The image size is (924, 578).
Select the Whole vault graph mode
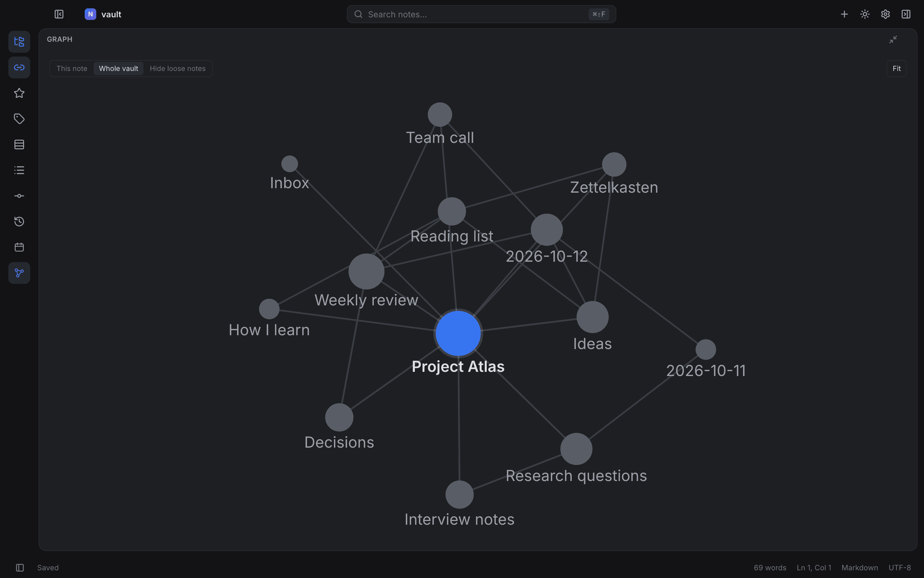click(x=118, y=68)
